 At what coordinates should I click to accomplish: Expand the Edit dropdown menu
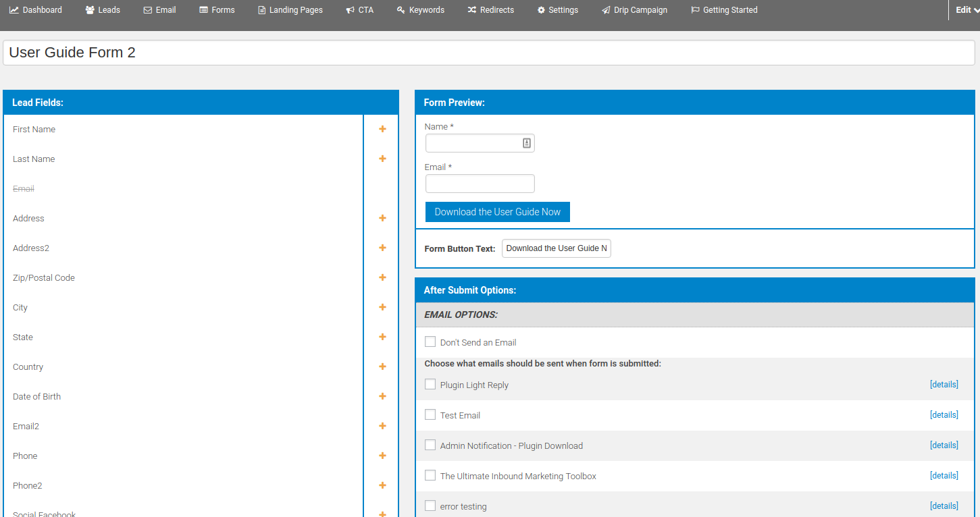(x=966, y=10)
